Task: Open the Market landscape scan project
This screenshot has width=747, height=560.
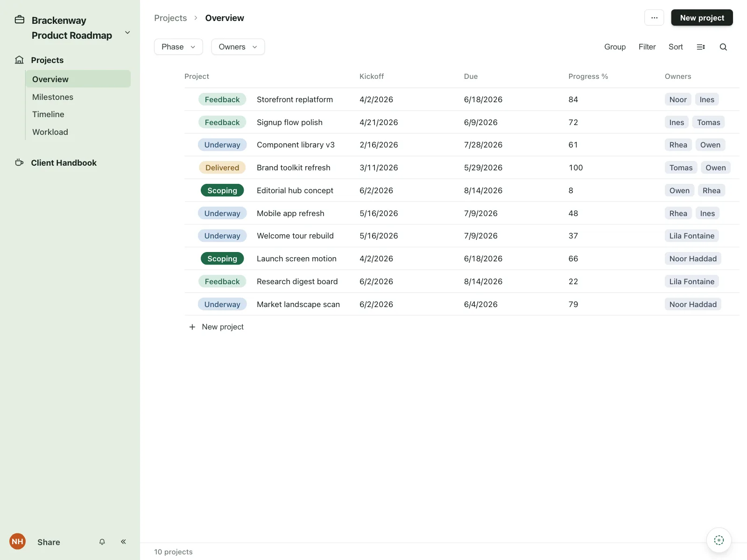Action: tap(298, 304)
